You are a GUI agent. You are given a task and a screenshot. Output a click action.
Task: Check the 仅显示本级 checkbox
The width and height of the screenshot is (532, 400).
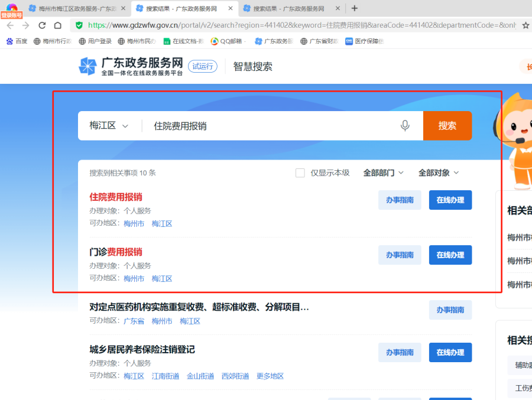(300, 173)
